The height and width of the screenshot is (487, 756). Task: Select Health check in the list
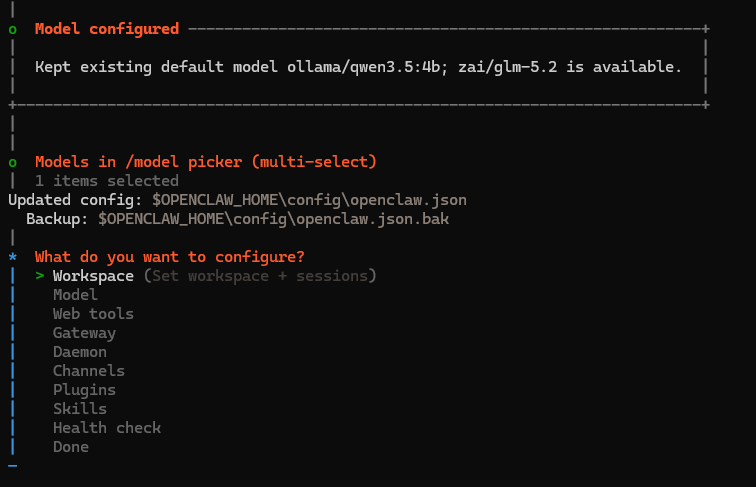pyautogui.click(x=107, y=428)
